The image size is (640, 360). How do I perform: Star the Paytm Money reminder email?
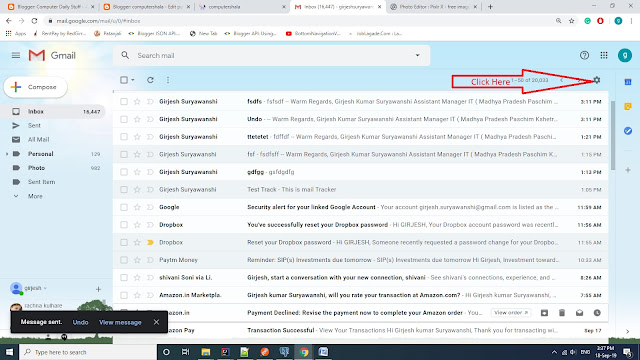coord(137,260)
